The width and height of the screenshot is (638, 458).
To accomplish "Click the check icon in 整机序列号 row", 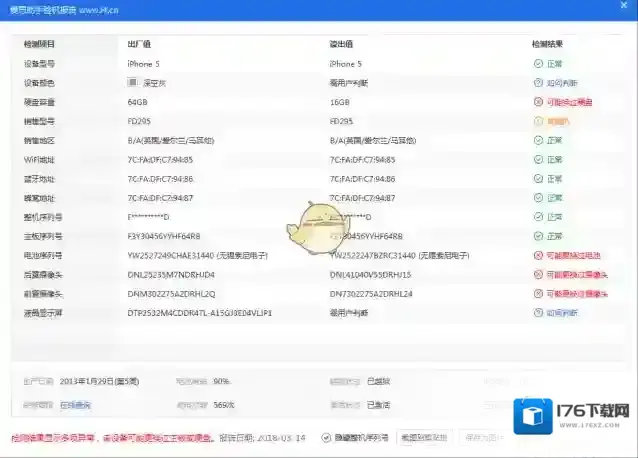I will pos(538,217).
